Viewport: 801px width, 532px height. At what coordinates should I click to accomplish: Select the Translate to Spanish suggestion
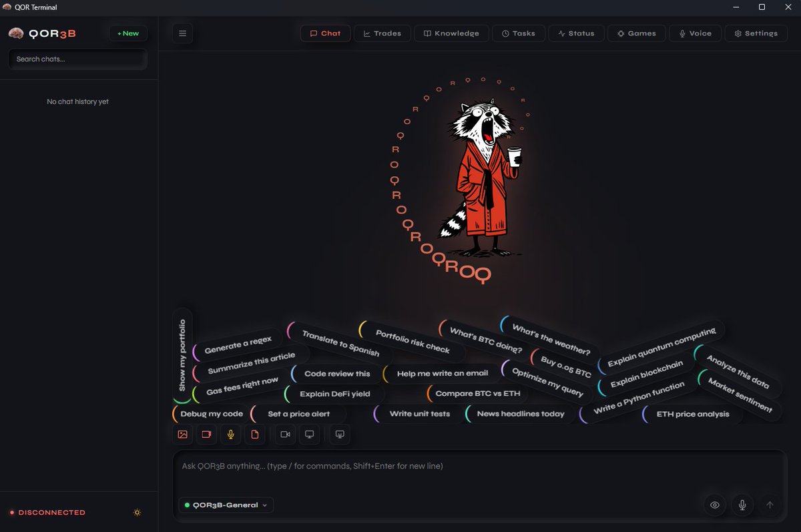(x=339, y=343)
